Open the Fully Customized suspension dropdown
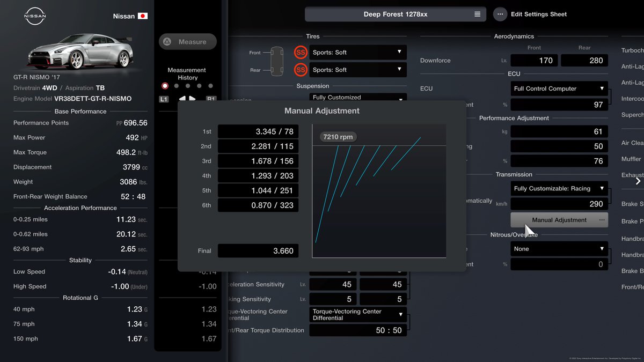Viewport: 644px width, 362px height. 358,97
